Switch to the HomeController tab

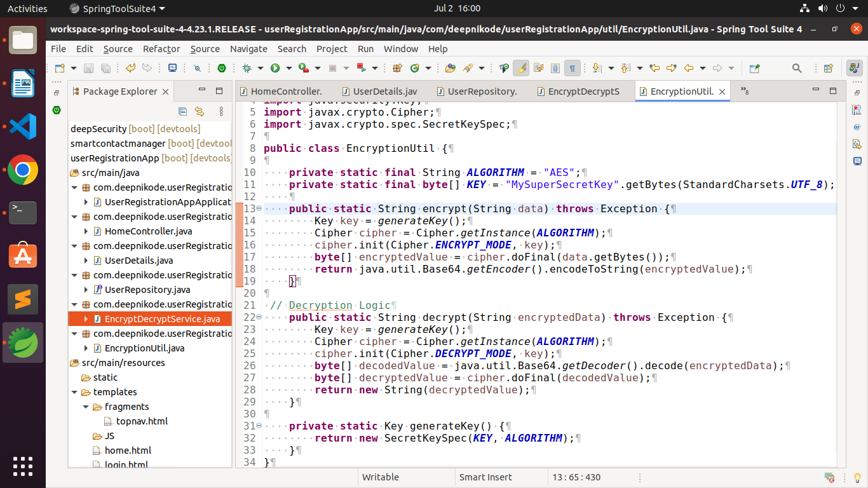pyautogui.click(x=286, y=91)
